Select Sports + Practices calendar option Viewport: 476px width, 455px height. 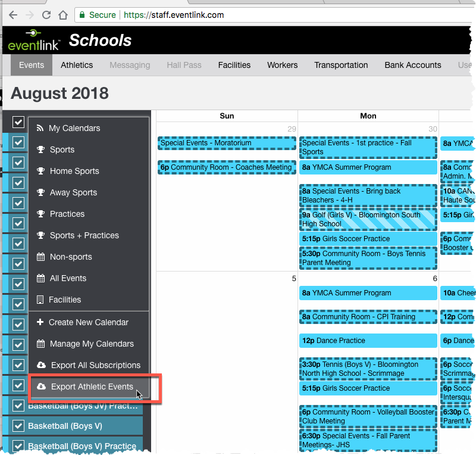[x=84, y=235]
